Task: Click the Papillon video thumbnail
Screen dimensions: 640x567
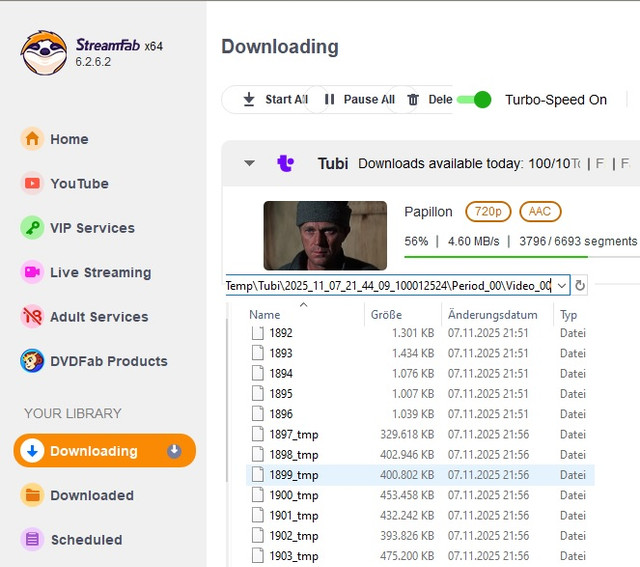Action: click(325, 236)
